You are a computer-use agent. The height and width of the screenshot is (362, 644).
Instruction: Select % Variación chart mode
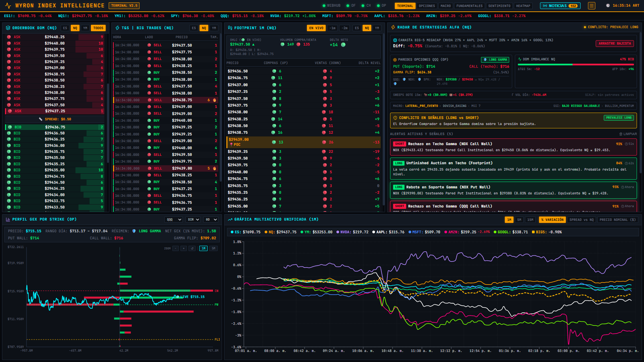[x=552, y=220]
